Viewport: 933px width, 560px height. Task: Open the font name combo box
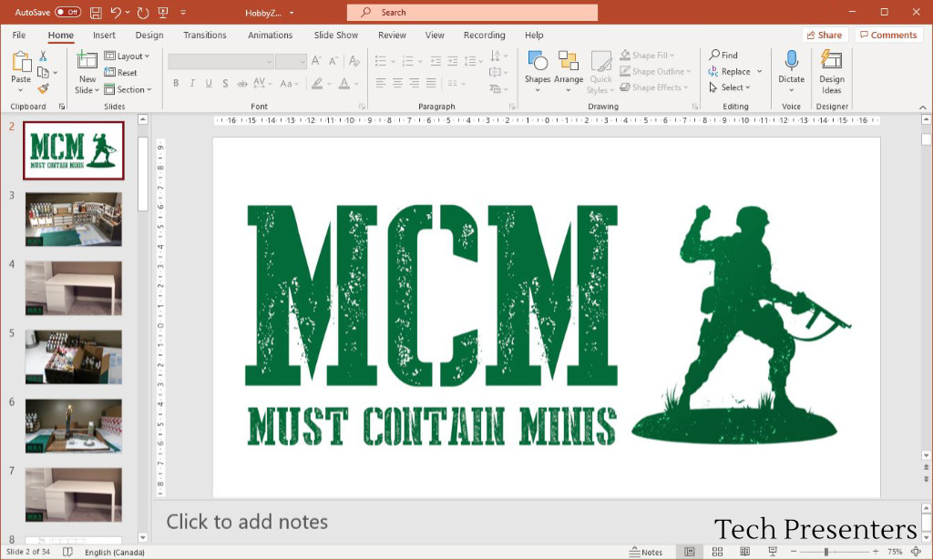click(220, 61)
